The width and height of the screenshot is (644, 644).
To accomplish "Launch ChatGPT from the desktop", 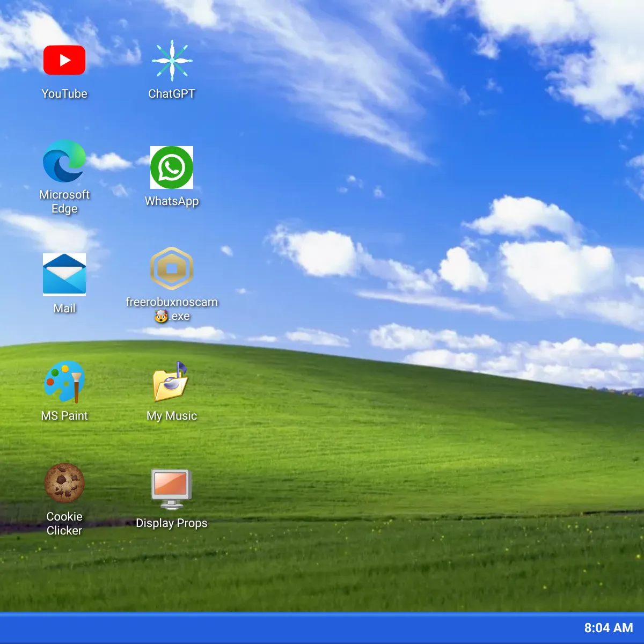I will click(172, 60).
